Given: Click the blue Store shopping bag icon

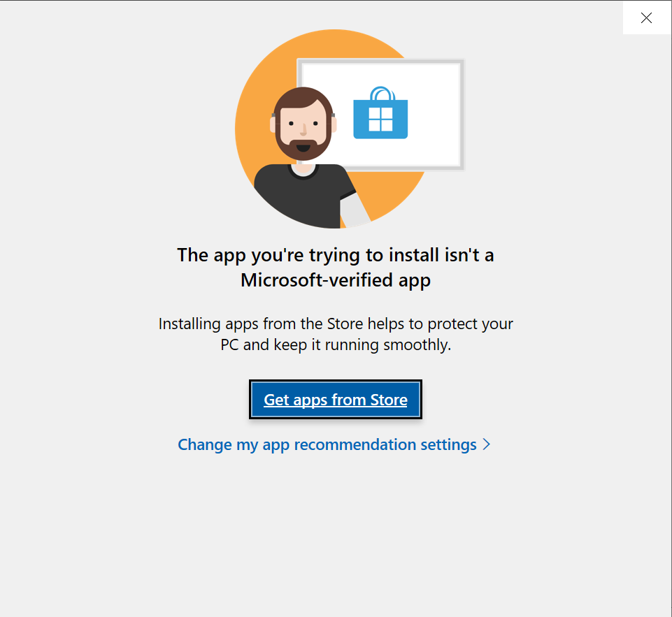Looking at the screenshot, I should coord(380,113).
